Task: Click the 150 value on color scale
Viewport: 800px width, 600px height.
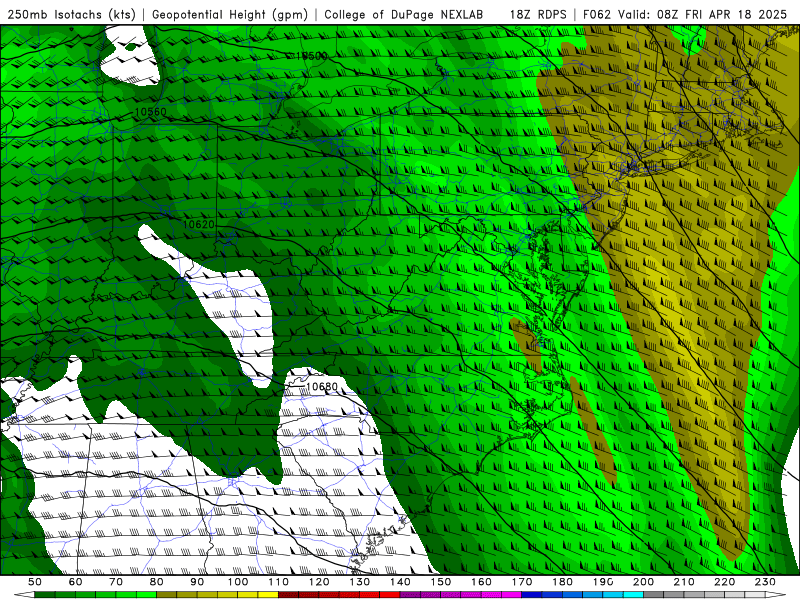Action: click(x=440, y=582)
